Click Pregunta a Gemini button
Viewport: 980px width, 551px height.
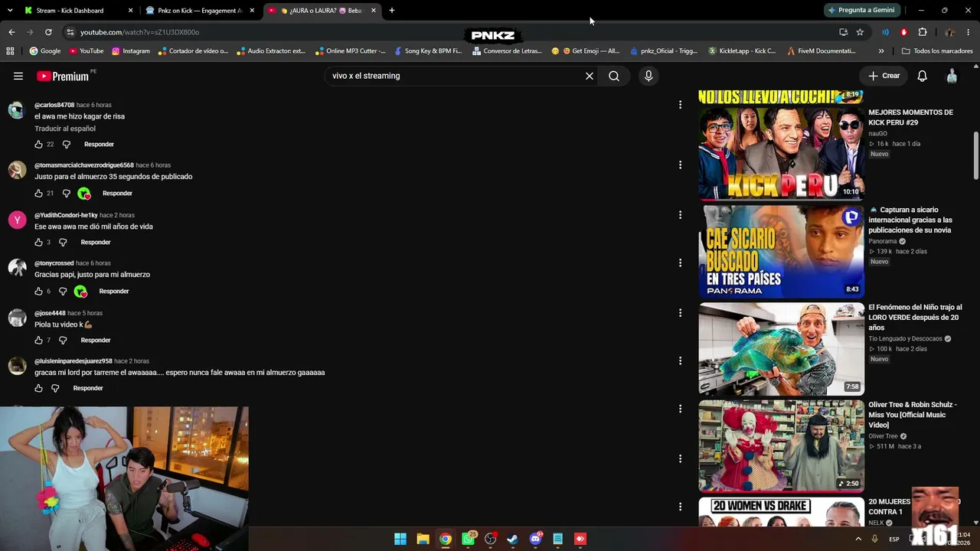[861, 10]
